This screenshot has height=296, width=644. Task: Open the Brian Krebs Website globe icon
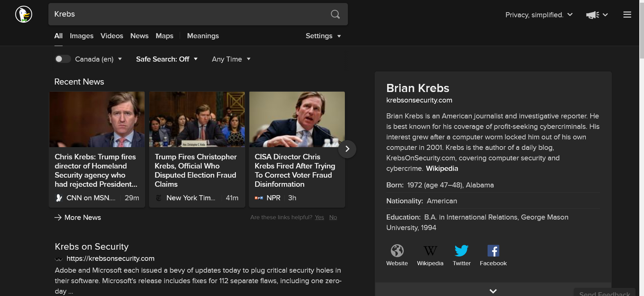pos(397,251)
